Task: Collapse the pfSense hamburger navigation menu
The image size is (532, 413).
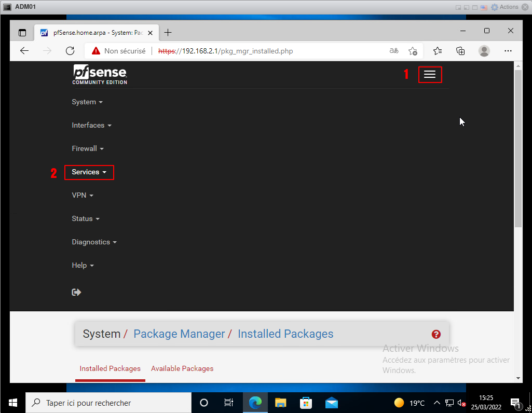Action: (x=430, y=75)
